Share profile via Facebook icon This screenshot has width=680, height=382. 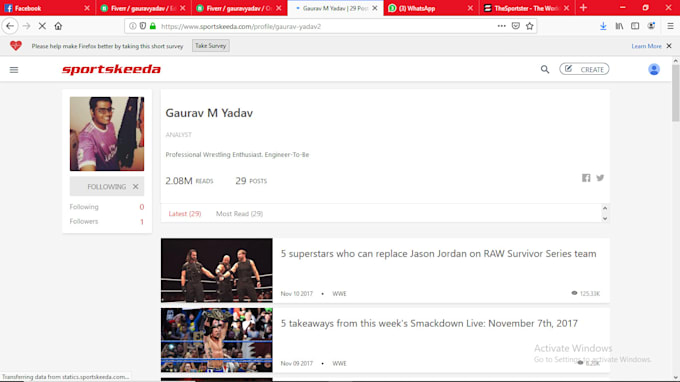(x=586, y=178)
